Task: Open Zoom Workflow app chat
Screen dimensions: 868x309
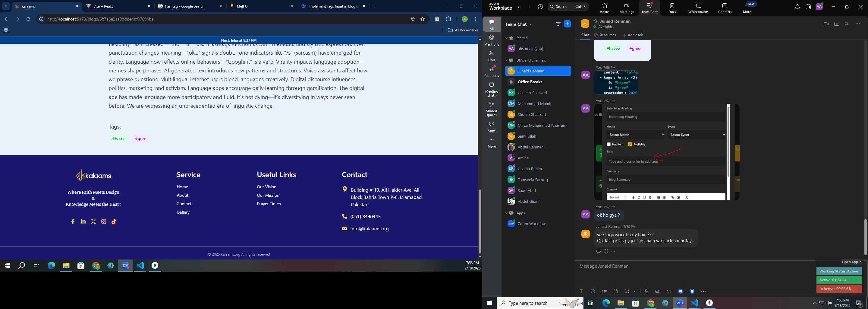Action: pyautogui.click(x=538, y=224)
